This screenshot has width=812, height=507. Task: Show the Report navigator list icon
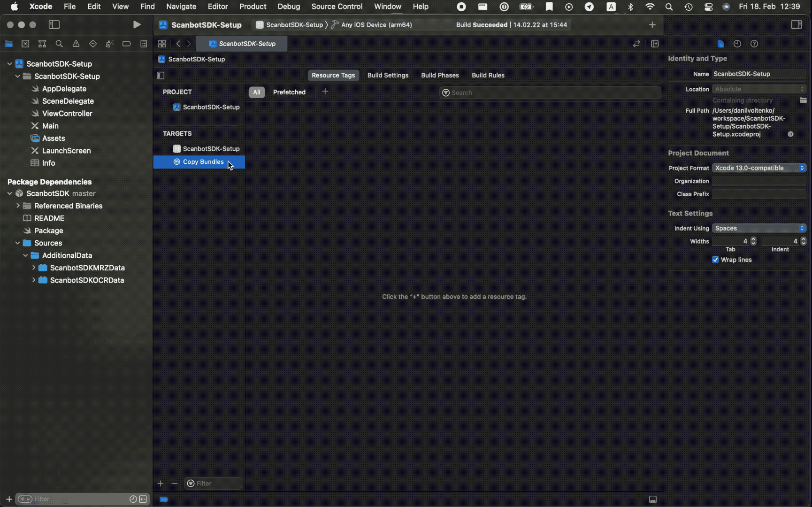pyautogui.click(x=144, y=44)
